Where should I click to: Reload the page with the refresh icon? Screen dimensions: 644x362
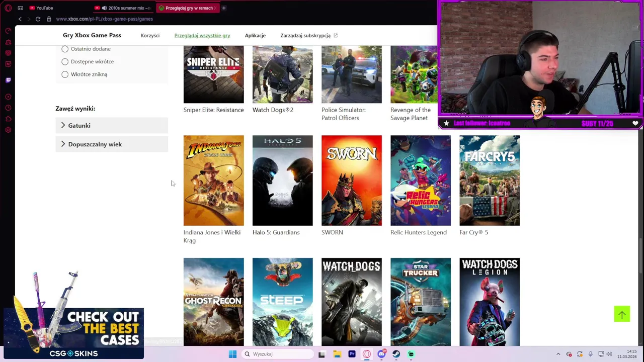coord(38,19)
